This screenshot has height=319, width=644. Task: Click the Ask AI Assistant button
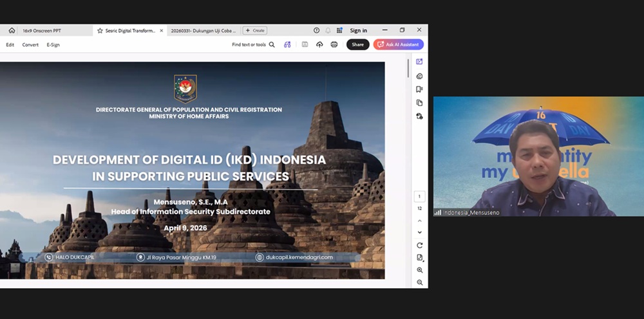[x=398, y=44]
